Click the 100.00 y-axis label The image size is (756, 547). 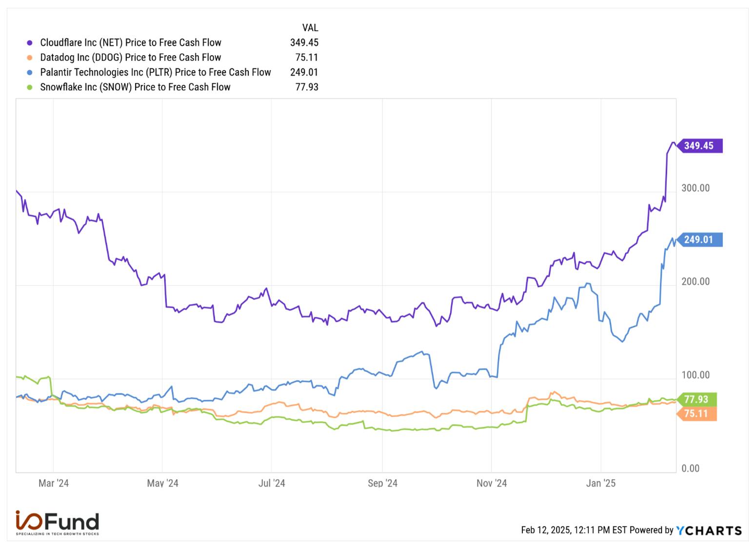696,375
